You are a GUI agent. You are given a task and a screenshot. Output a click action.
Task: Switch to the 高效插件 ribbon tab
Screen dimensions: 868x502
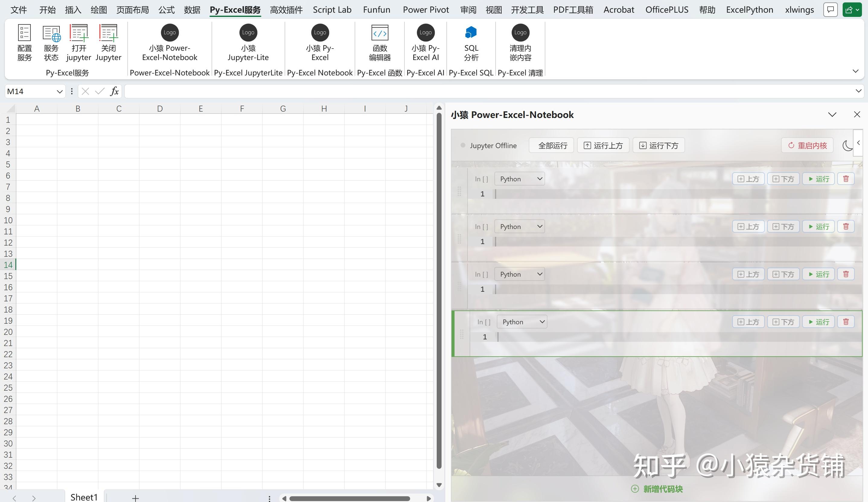[x=286, y=10]
